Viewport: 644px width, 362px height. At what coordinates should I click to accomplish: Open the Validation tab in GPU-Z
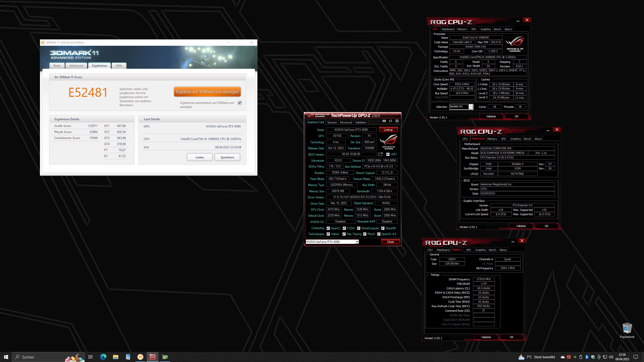(361, 122)
